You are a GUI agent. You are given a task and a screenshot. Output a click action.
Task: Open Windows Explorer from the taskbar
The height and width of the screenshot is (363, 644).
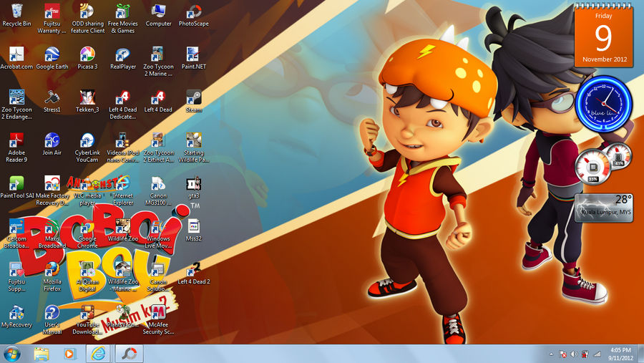(x=42, y=354)
